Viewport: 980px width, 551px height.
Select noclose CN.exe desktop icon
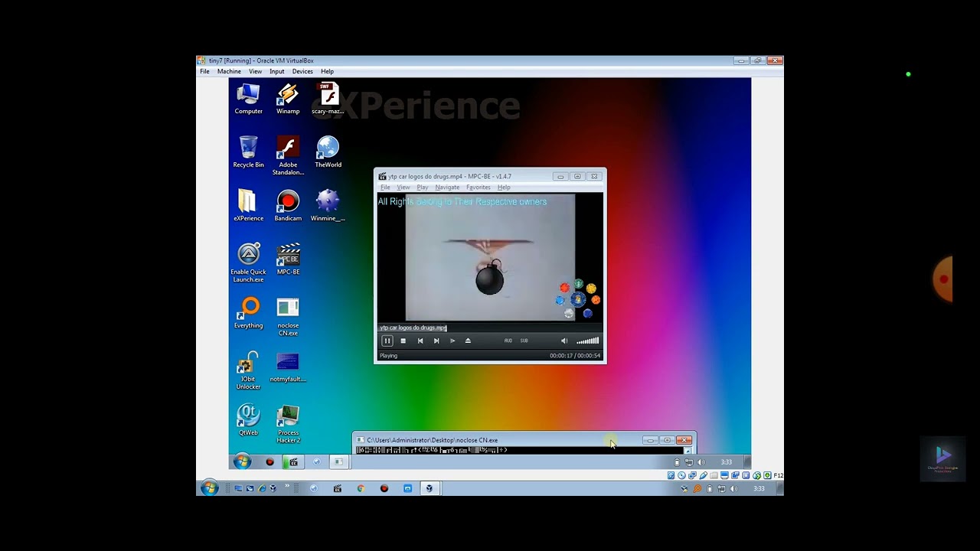tap(288, 318)
